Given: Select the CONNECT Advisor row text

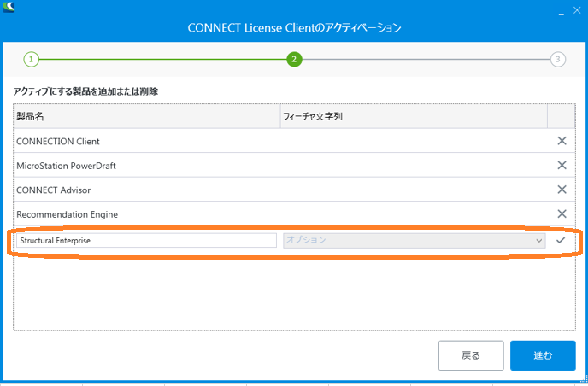Looking at the screenshot, I should click(x=54, y=190).
